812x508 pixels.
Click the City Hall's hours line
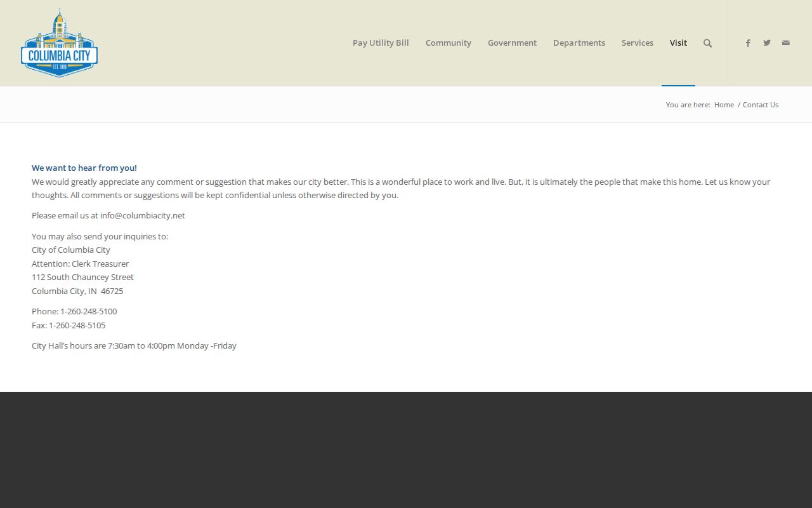click(134, 345)
